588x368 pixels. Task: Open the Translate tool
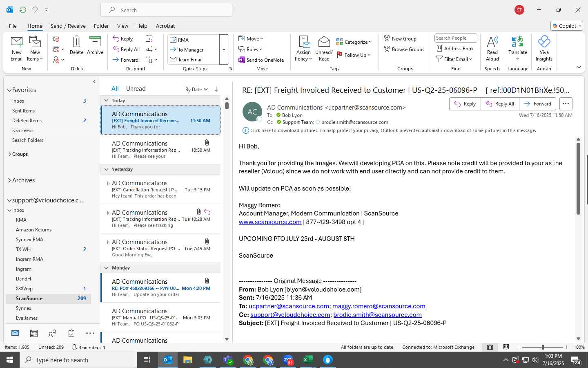[518, 49]
